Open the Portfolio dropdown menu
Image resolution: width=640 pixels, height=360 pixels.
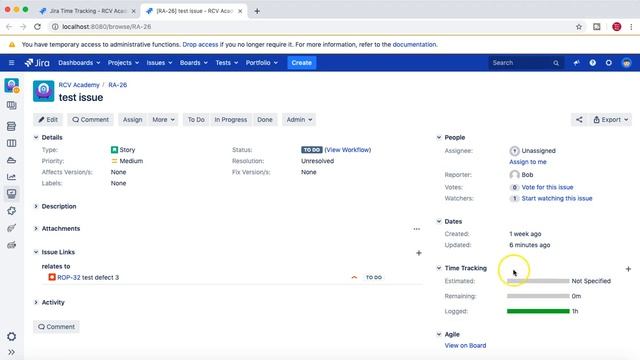point(262,62)
